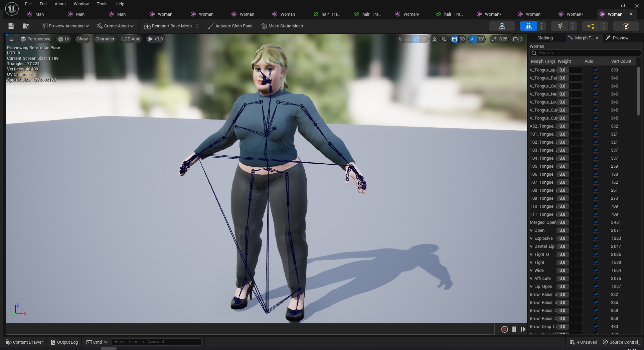Screen dimensions: 644x350
Task: Open the Tools menu
Action: click(x=102, y=4)
